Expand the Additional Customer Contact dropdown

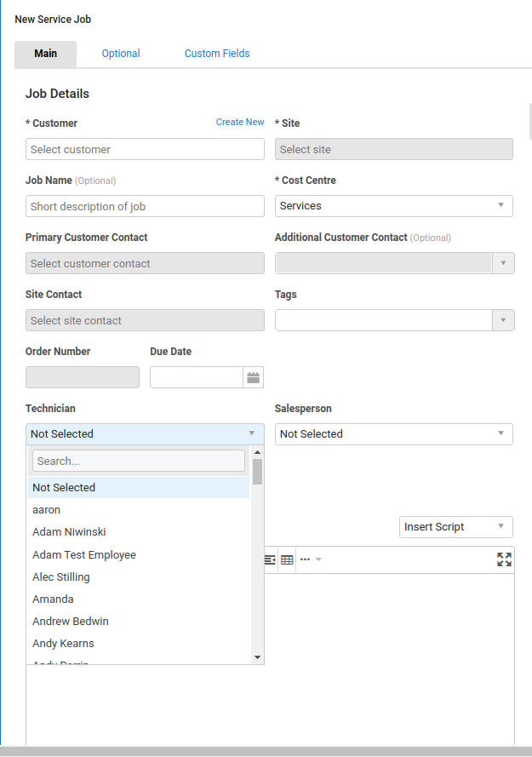click(x=503, y=263)
